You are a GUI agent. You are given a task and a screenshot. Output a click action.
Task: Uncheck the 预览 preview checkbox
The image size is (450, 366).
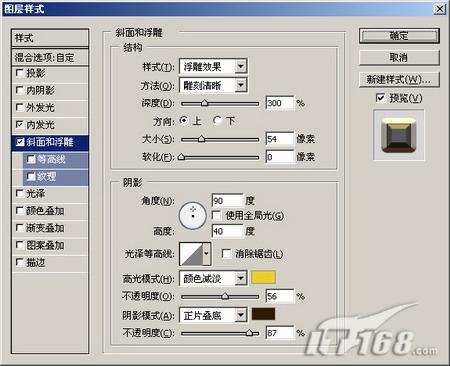(380, 98)
